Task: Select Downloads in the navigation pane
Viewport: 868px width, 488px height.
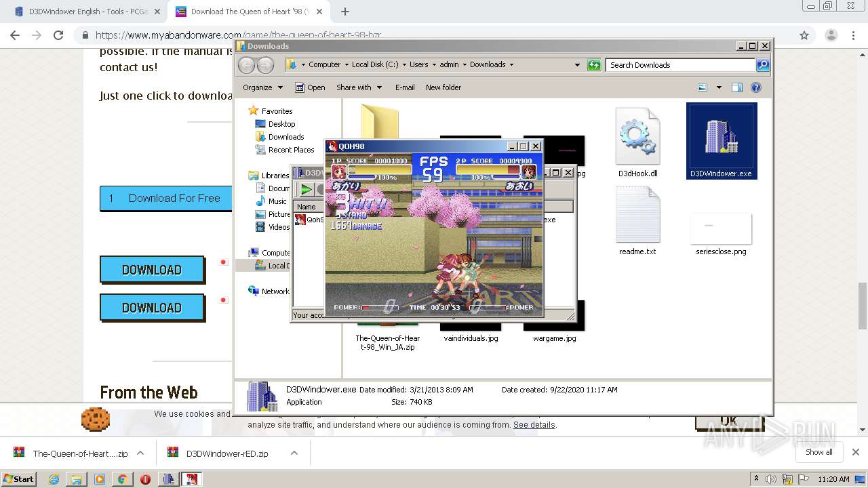Action: (285, 137)
